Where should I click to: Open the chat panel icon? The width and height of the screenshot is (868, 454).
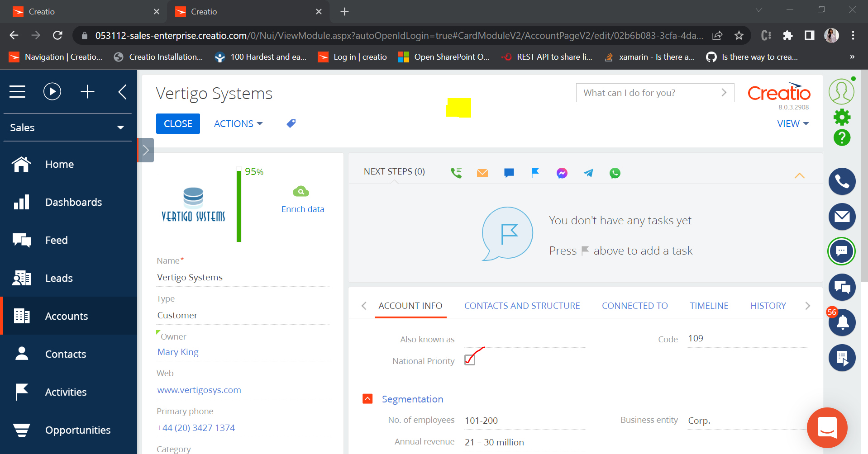coord(842,251)
